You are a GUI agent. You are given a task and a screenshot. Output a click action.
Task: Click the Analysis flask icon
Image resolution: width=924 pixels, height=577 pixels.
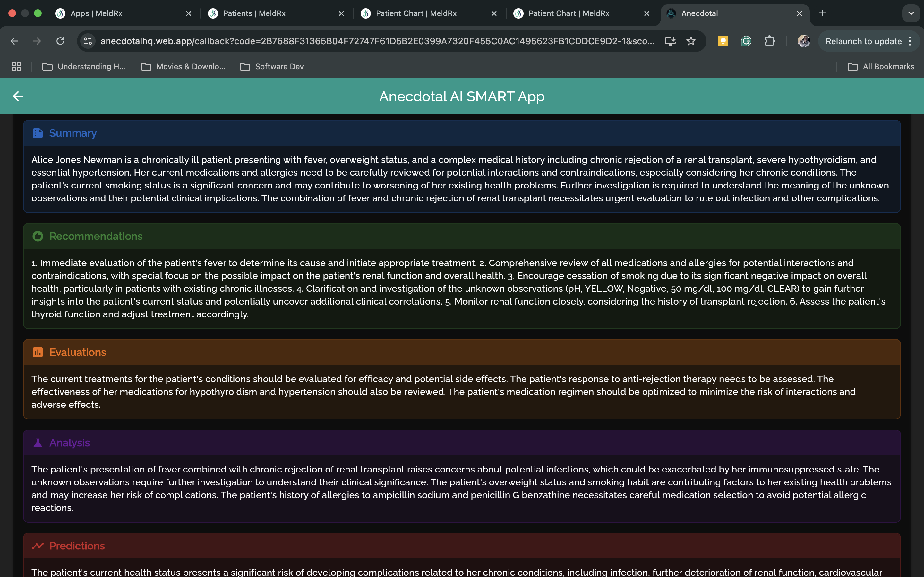[38, 443]
